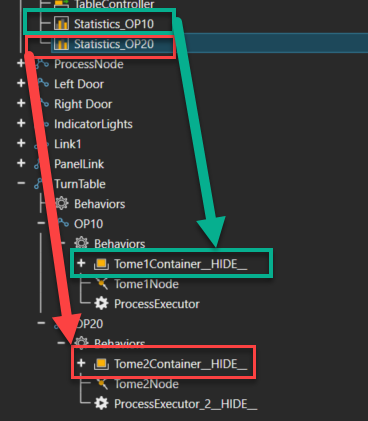Image resolution: width=368 pixels, height=421 pixels.
Task: Select the ProcessNode label
Action: (89, 64)
